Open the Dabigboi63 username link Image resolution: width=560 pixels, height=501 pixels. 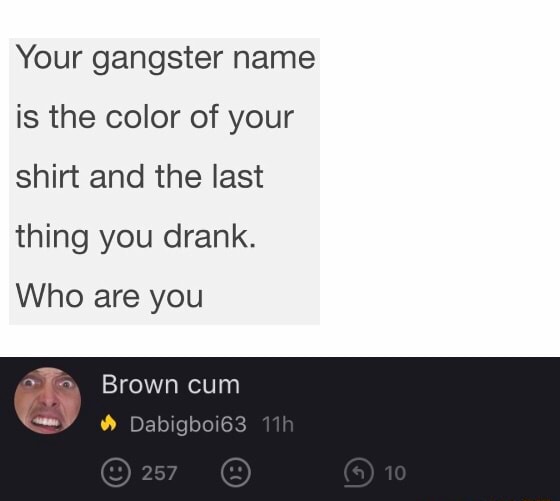point(188,424)
